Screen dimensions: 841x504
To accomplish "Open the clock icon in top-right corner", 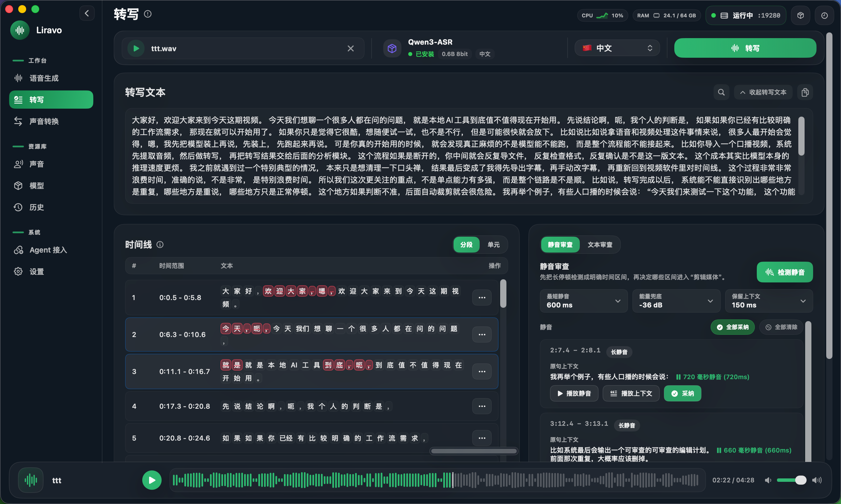I will pyautogui.click(x=824, y=15).
